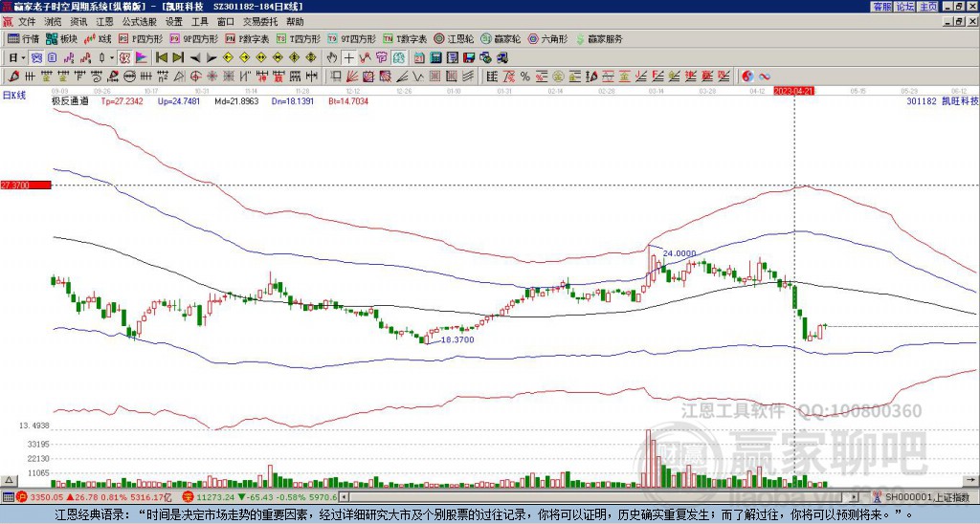Screen dimensions: 980x524
Task: Open the T数字表 time number table
Action: 405,38
